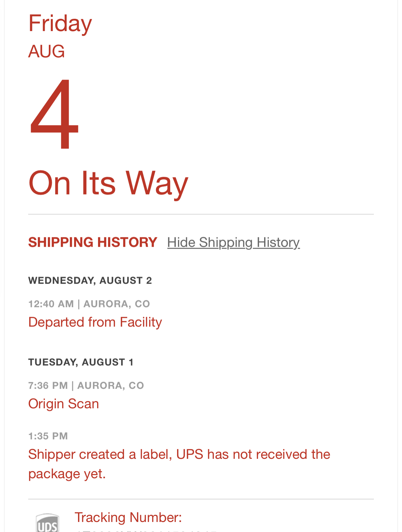This screenshot has width=402, height=532.
Task: Tap the AUG month label
Action: tap(47, 51)
